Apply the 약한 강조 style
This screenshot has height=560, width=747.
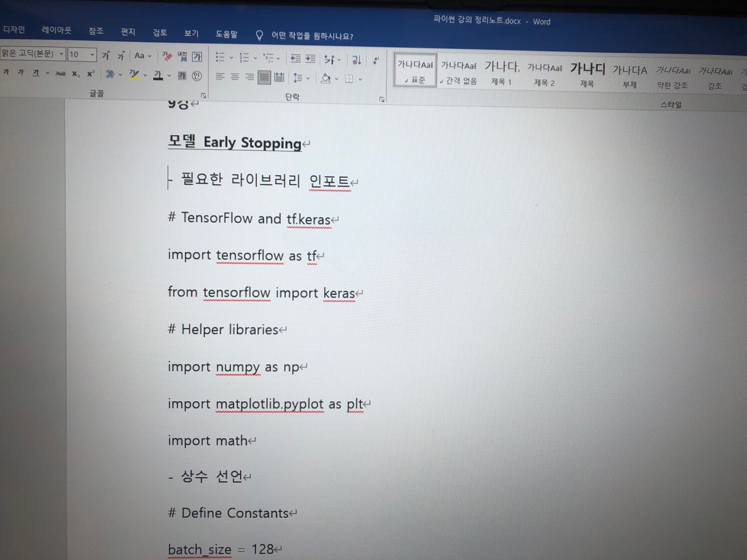coord(673,77)
